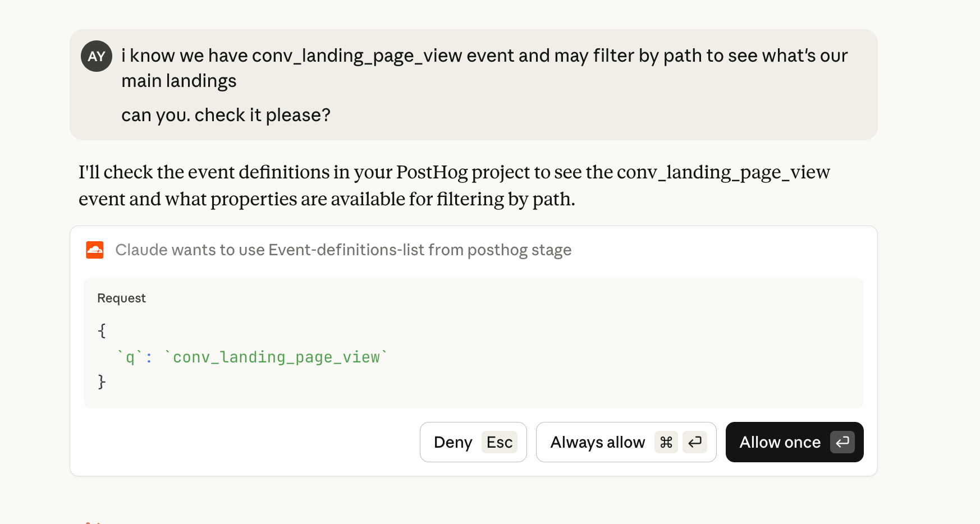Click the Esc key badge on Deny

499,442
